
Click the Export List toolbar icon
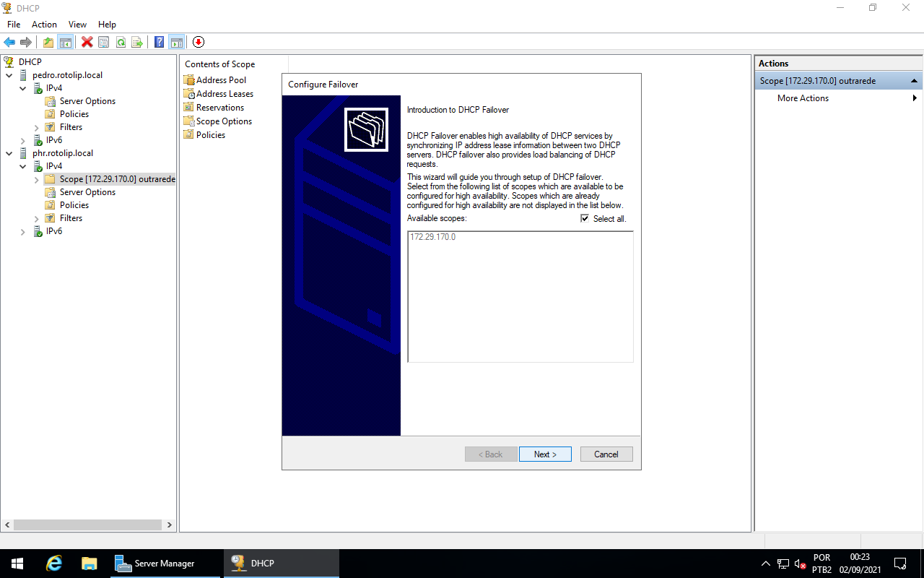(137, 42)
